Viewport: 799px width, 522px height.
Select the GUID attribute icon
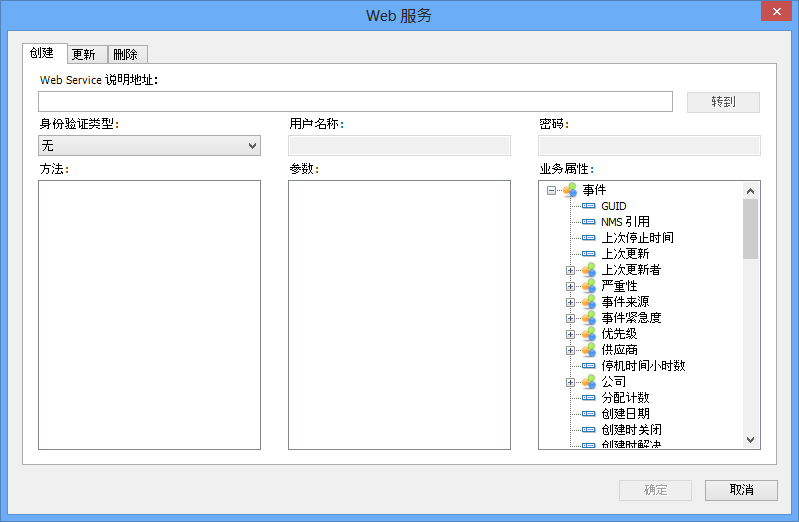588,206
